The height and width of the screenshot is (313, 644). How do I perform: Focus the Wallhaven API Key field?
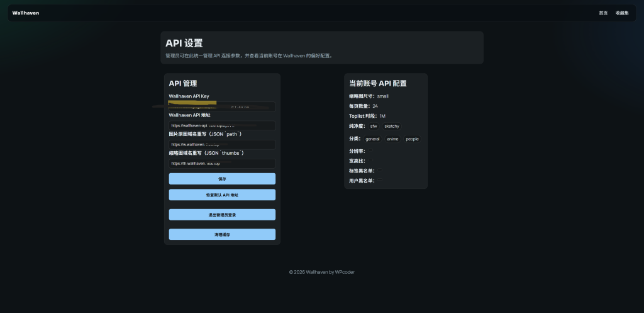[222, 106]
